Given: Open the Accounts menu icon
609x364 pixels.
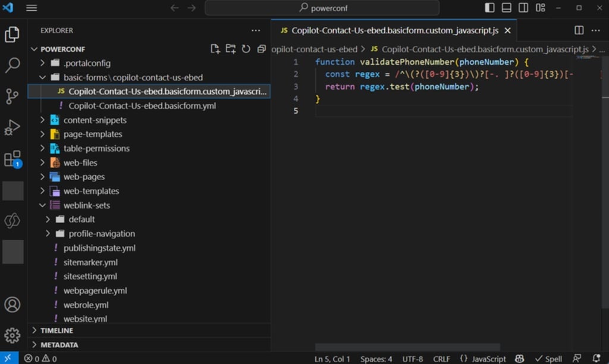Looking at the screenshot, I should [x=12, y=305].
